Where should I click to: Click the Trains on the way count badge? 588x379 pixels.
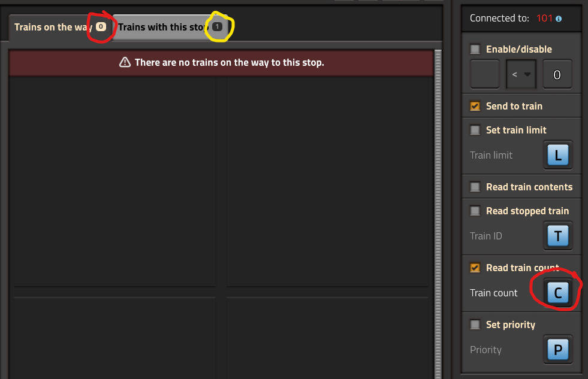pyautogui.click(x=101, y=26)
